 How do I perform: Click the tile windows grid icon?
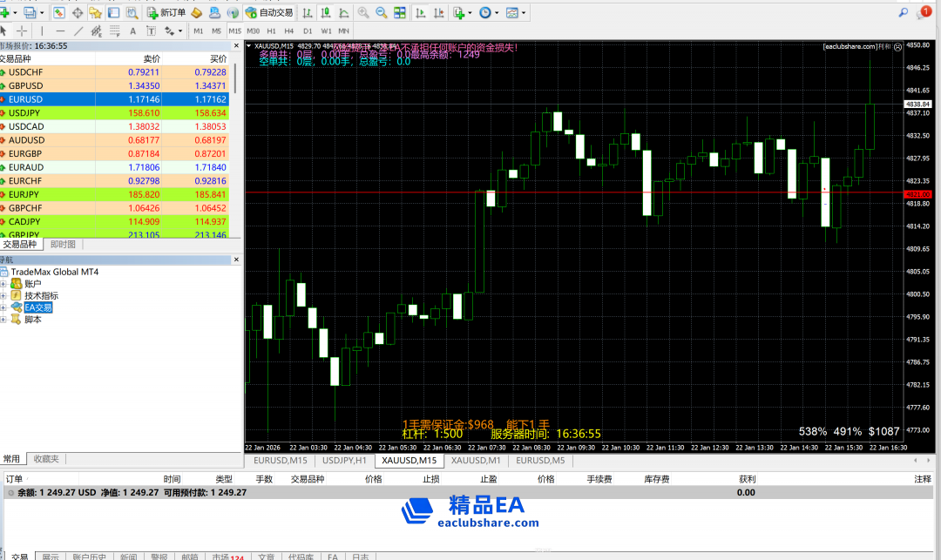coord(399,13)
